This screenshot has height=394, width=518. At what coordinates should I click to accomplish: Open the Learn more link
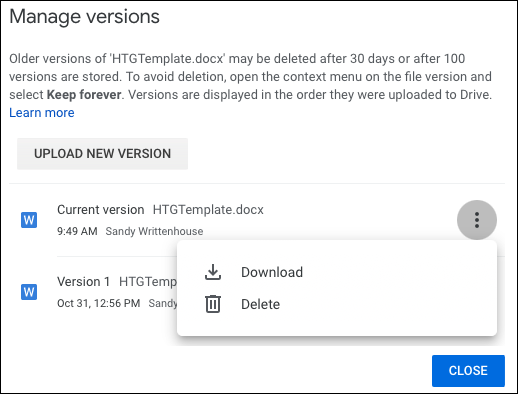(x=42, y=113)
